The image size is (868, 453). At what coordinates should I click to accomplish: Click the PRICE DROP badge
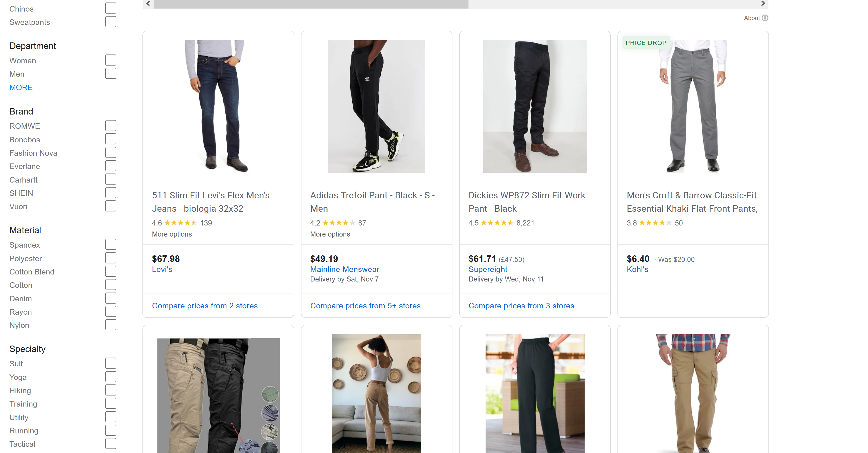click(646, 43)
